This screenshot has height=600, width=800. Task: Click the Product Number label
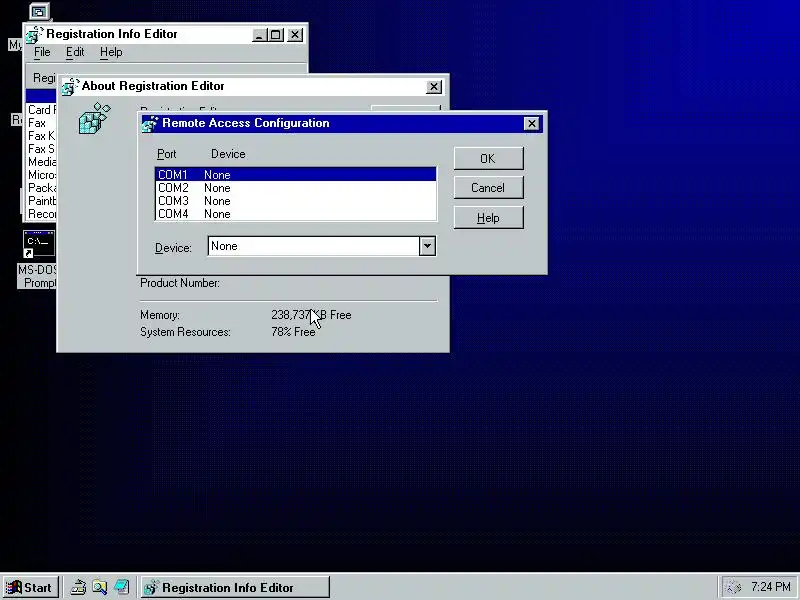coord(180,283)
